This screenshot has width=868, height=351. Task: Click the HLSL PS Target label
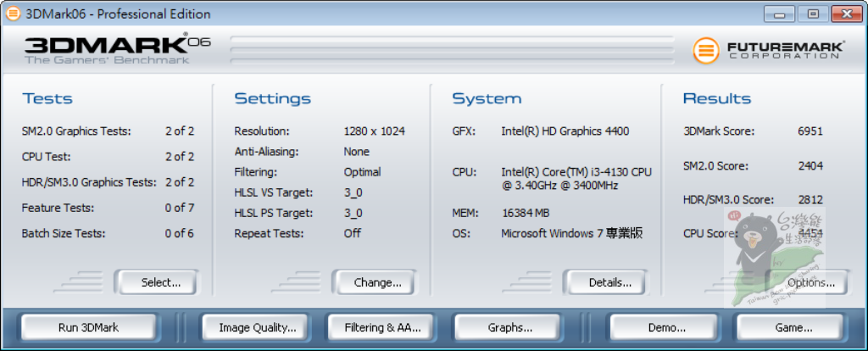coord(274,213)
